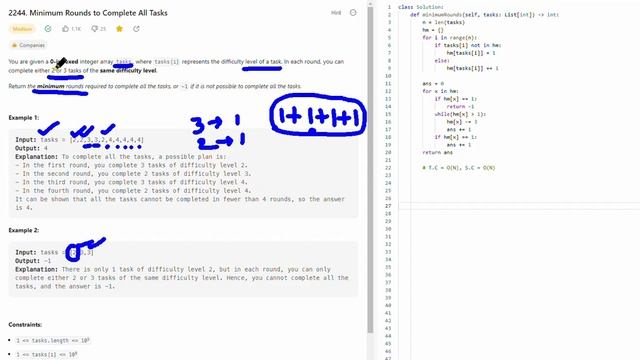
Task: Click the 'ans = 0' code line
Action: [x=433, y=83]
